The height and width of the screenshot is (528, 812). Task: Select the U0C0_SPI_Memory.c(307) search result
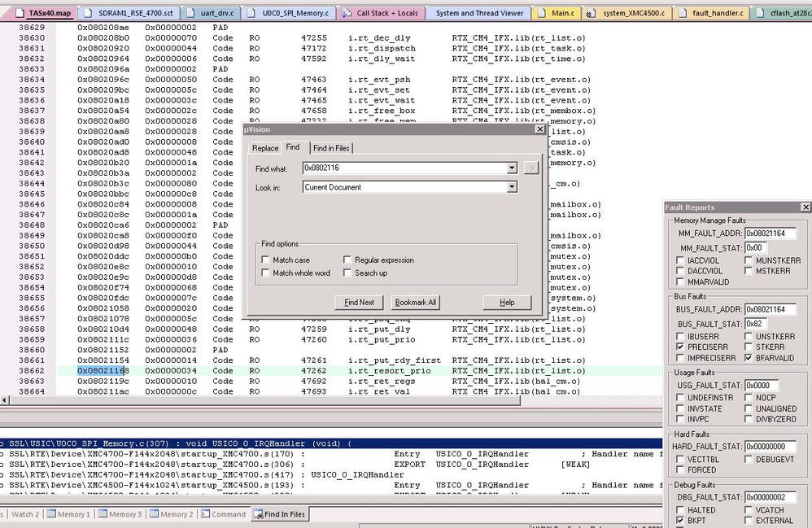point(331,443)
